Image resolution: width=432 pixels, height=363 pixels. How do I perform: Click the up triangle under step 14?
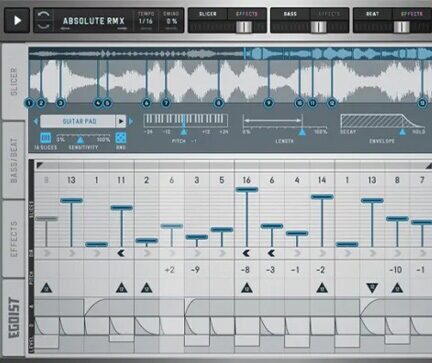tap(322, 288)
